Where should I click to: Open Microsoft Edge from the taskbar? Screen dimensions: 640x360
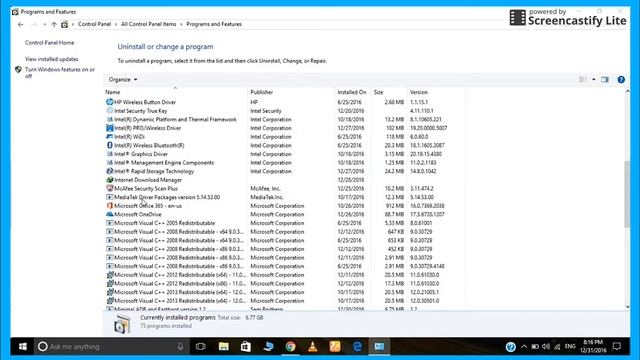(x=357, y=347)
